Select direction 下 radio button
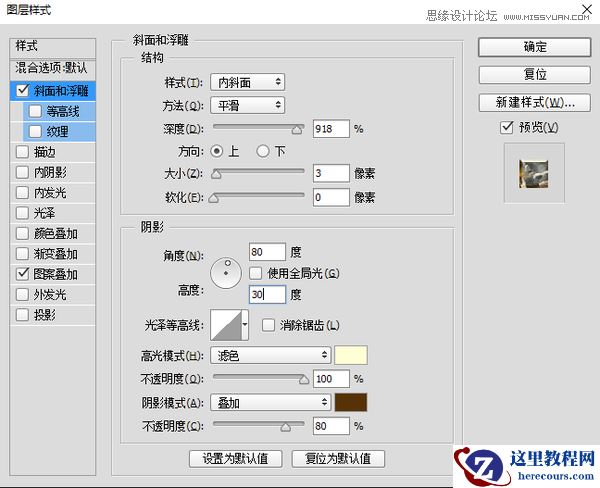 [x=262, y=151]
